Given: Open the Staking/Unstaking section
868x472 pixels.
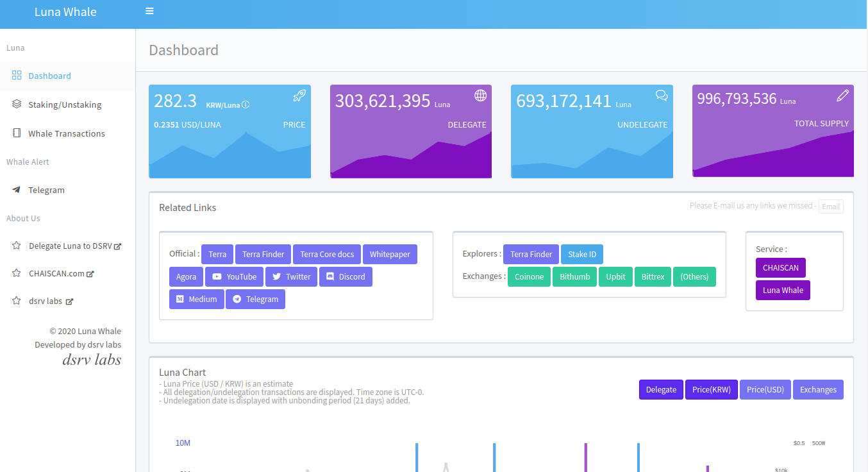Looking at the screenshot, I should point(63,104).
